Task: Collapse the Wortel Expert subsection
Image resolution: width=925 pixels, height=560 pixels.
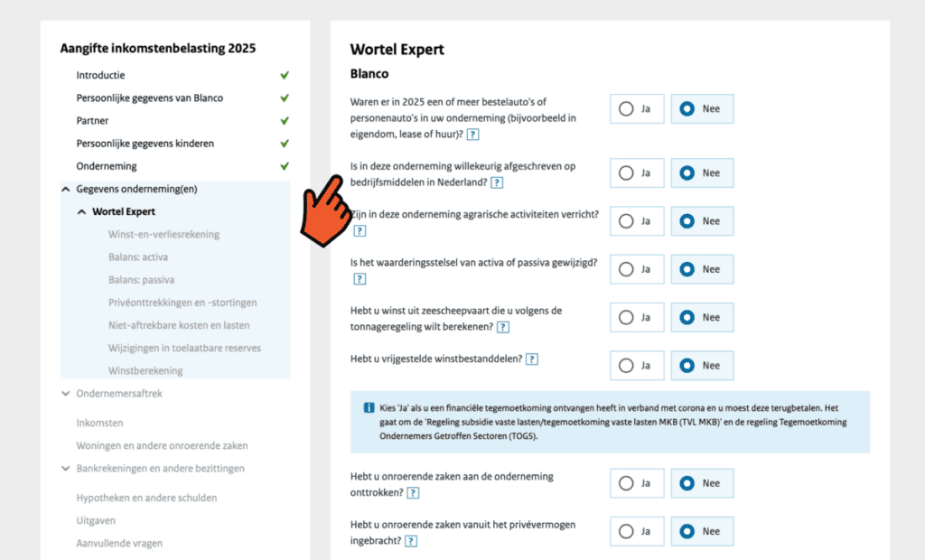Action: pyautogui.click(x=82, y=212)
